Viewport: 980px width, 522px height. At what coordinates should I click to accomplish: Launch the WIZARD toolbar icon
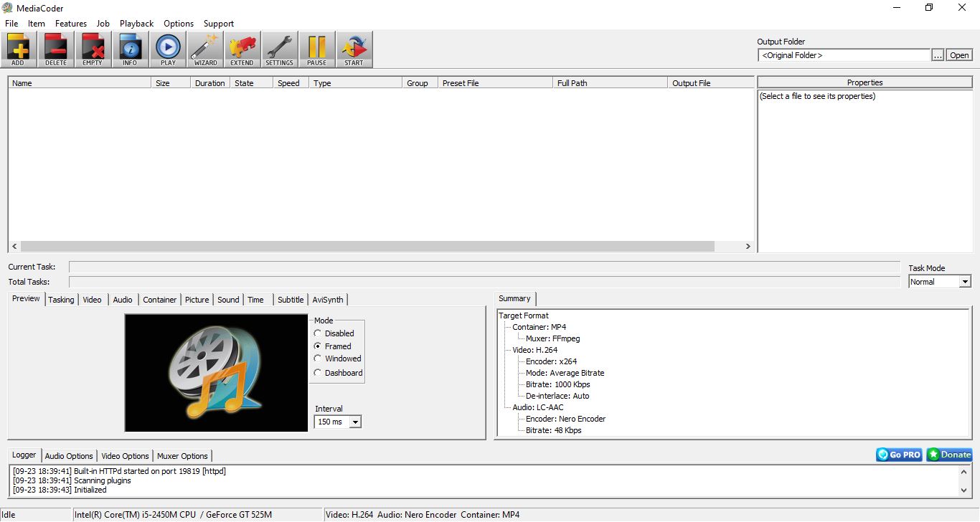pyautogui.click(x=205, y=49)
